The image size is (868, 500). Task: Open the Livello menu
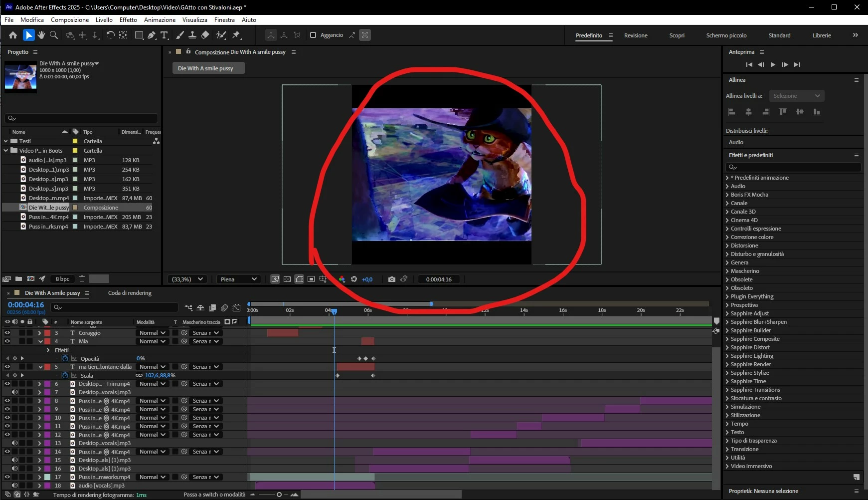[104, 20]
